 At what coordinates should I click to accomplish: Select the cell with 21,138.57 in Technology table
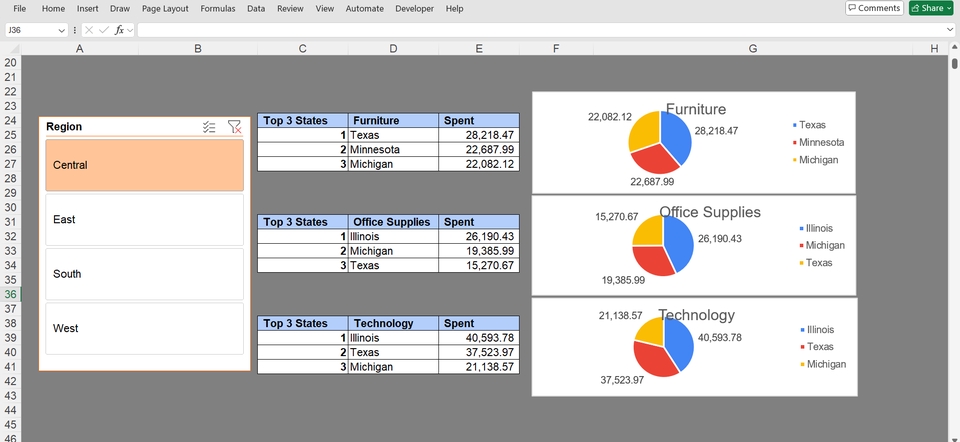(x=479, y=367)
